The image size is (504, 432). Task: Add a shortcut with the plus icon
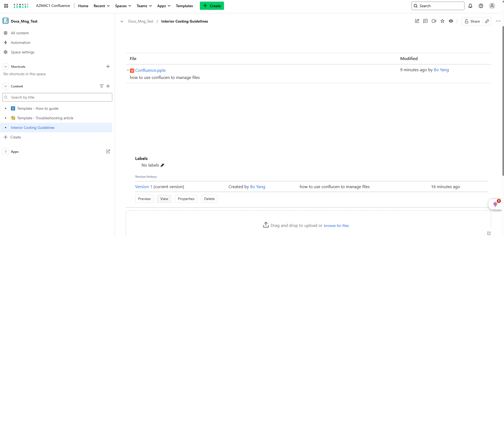108,66
